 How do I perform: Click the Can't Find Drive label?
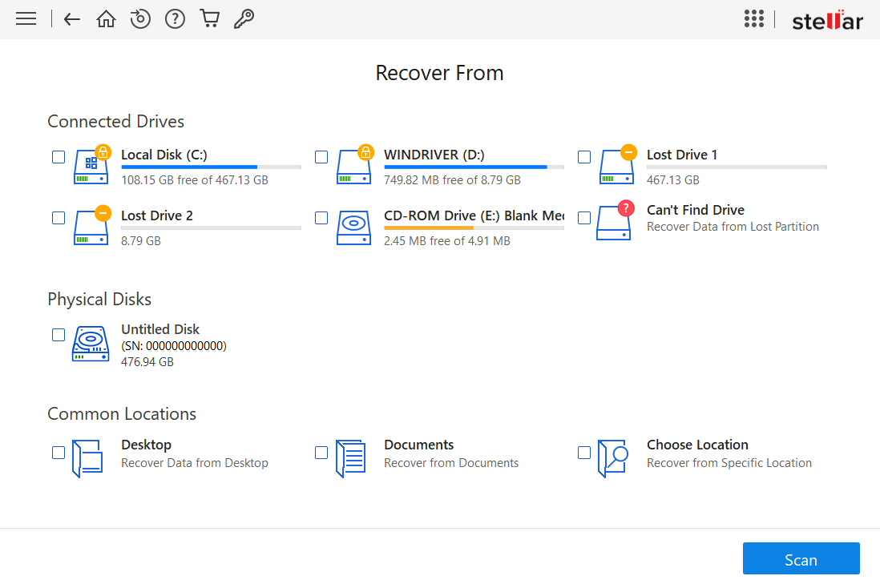coord(696,210)
